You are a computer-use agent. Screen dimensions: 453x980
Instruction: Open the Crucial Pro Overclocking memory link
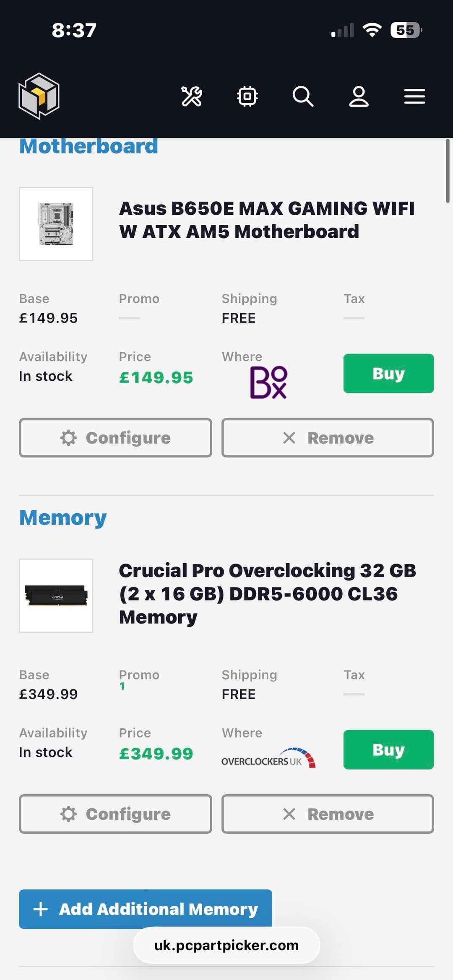267,593
